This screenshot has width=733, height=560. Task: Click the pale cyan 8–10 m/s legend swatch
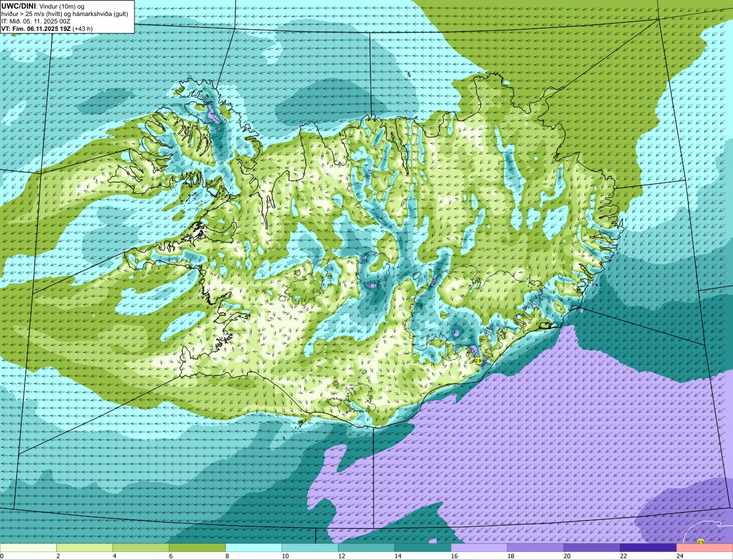point(254,547)
